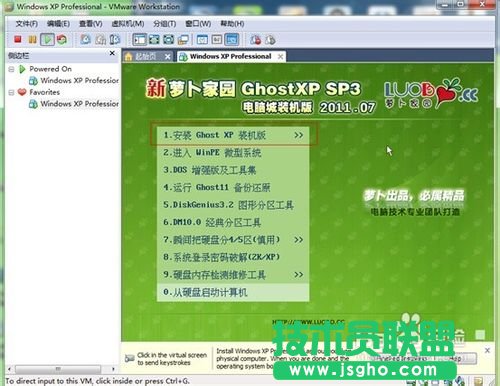Click the VMware Workstation title bar icon
This screenshot has height=386, width=500.
coord(8,7)
